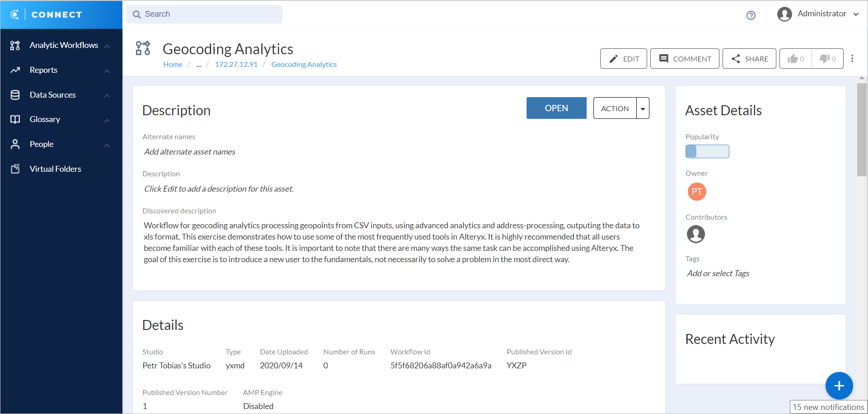Image resolution: width=868 pixels, height=414 pixels.
Task: Open Virtual Folders in sidebar
Action: [55, 169]
